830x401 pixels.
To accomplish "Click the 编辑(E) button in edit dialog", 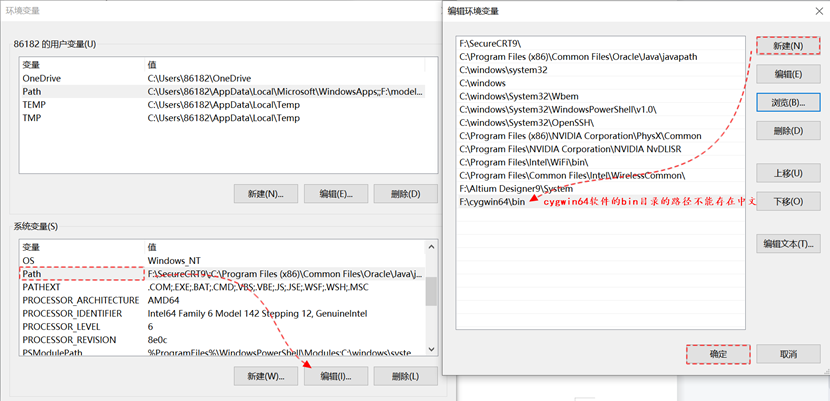I will [x=788, y=74].
